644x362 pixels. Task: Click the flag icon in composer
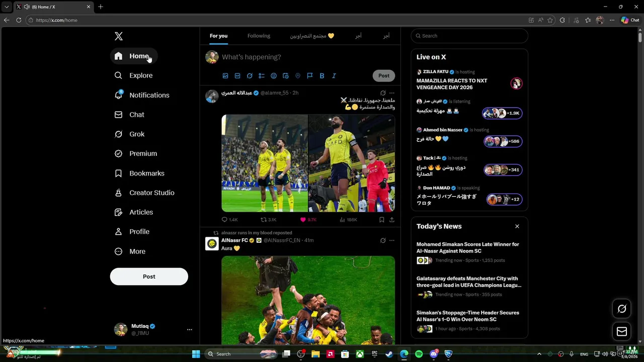point(310,75)
